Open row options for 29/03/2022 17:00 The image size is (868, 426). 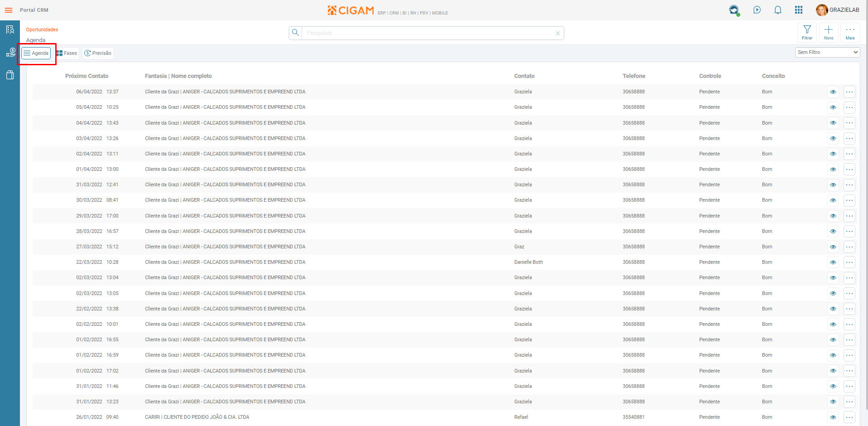click(849, 216)
